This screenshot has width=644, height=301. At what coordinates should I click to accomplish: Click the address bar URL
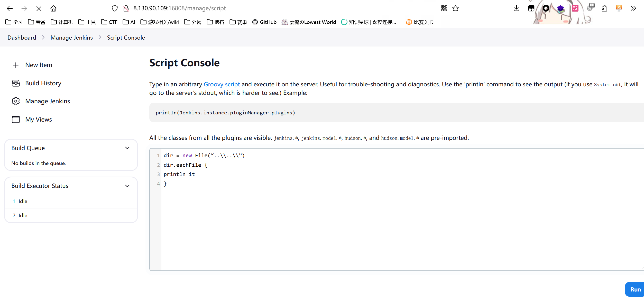click(x=179, y=8)
